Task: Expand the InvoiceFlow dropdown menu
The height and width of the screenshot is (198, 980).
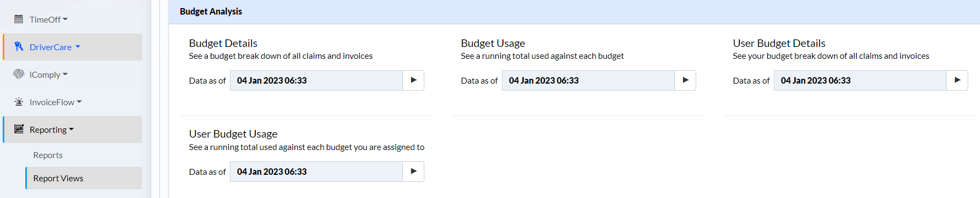Action: tap(55, 102)
